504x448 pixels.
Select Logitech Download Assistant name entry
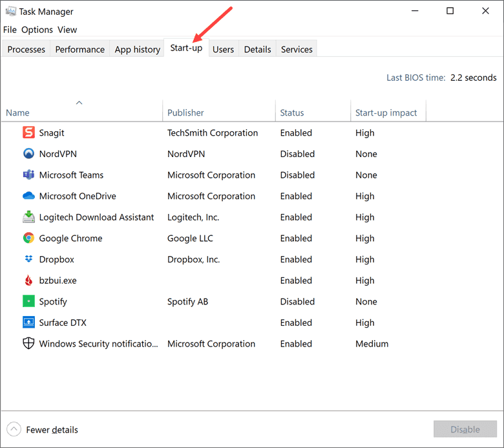pos(96,217)
